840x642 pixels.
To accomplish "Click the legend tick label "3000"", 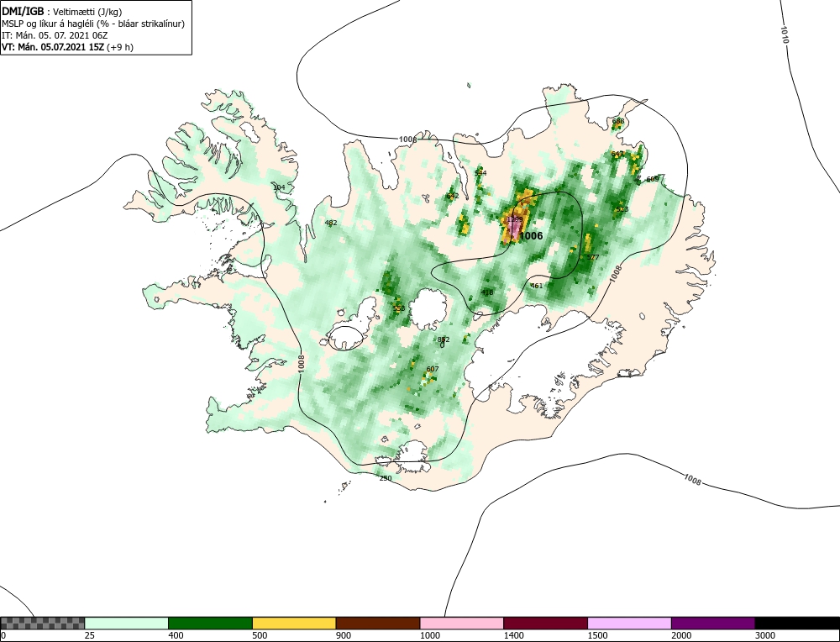I will [765, 635].
